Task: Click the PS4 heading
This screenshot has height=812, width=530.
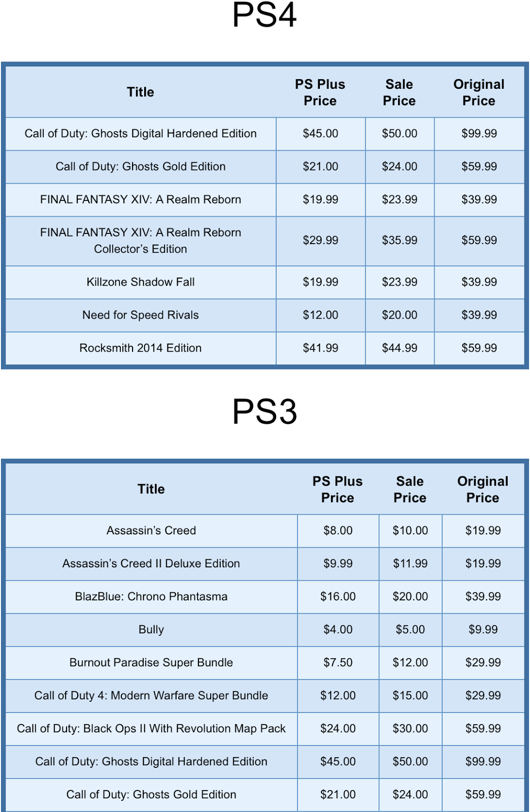Action: [264, 15]
